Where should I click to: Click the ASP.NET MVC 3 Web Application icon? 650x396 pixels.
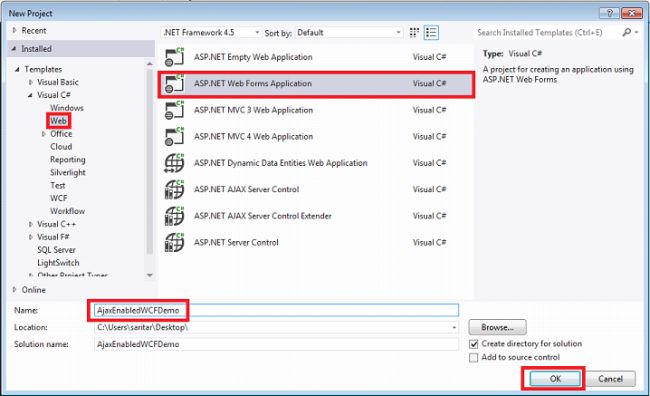pos(174,110)
